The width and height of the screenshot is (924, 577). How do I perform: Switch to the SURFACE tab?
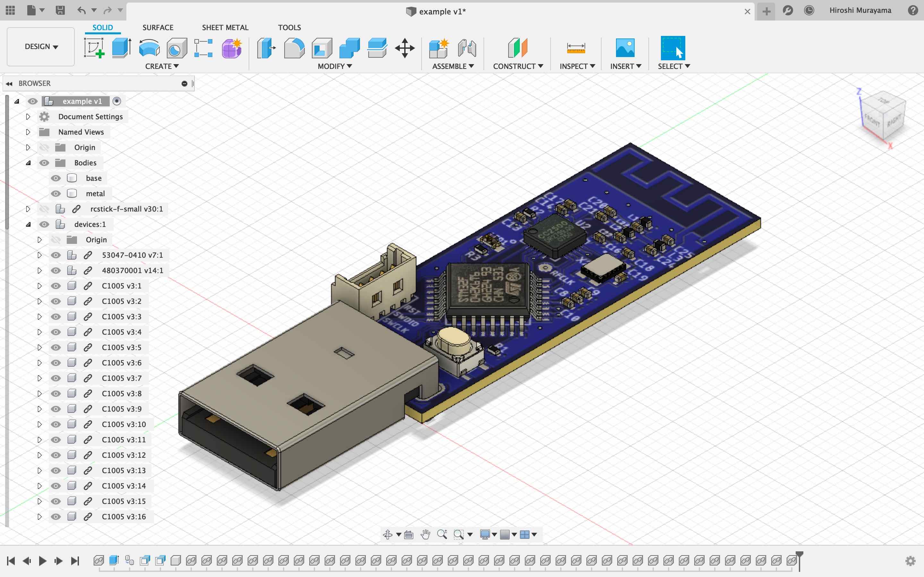point(158,28)
